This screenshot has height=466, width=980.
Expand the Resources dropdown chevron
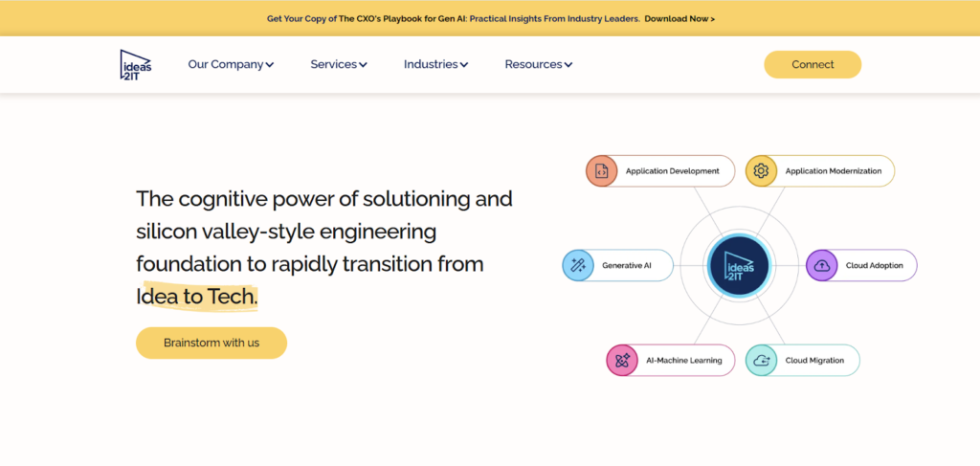[x=568, y=65]
